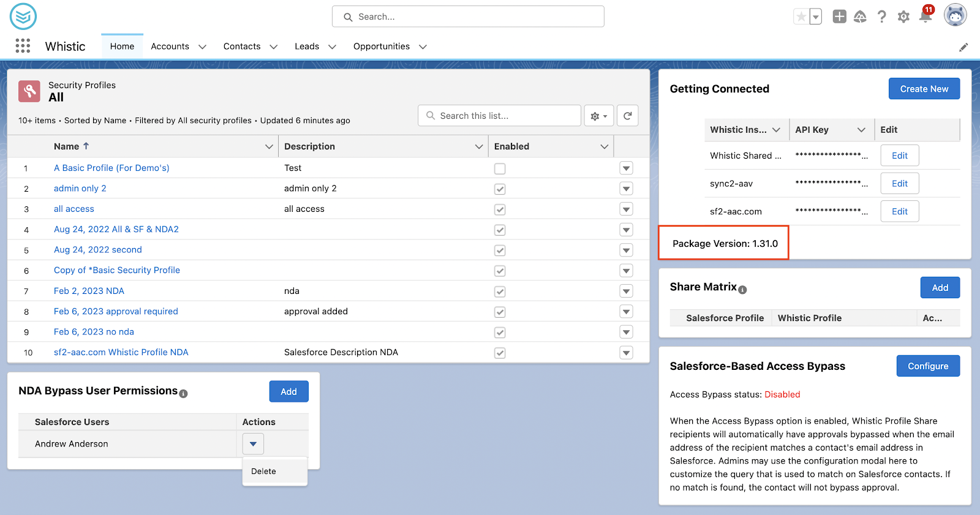This screenshot has width=980, height=515.
Task: Open the notifications bell icon
Action: (x=925, y=17)
